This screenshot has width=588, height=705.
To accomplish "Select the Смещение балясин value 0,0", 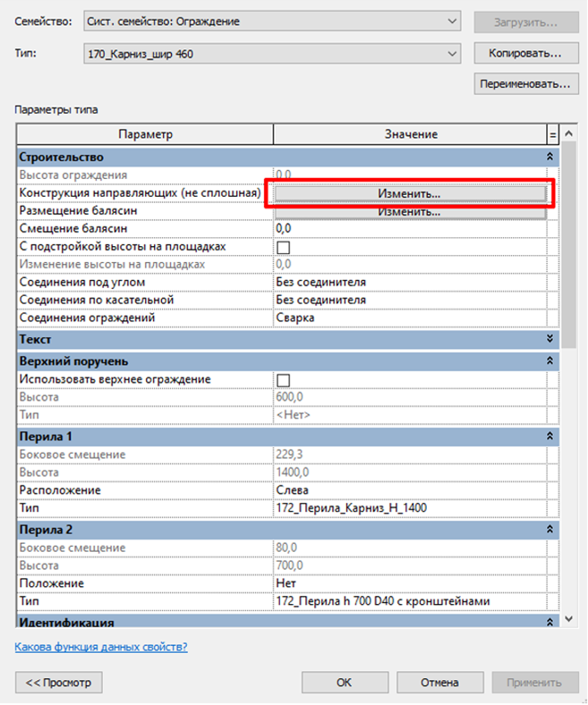I will click(410, 229).
